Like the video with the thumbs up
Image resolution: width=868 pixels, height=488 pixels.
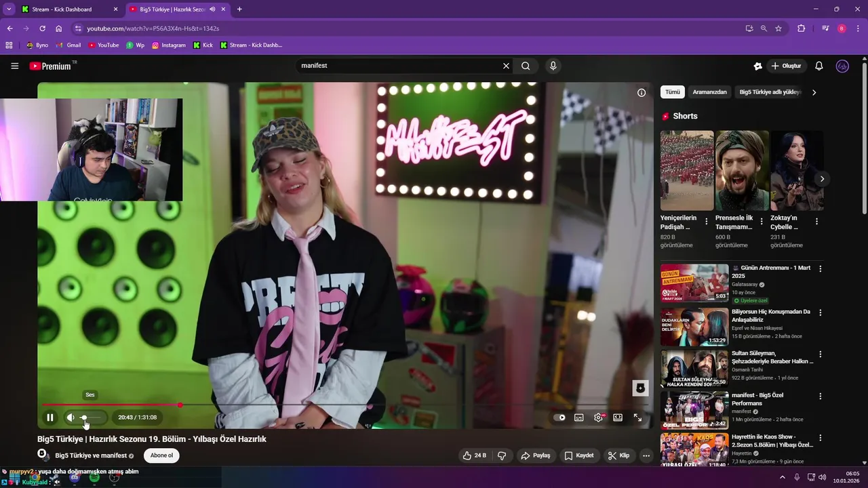[x=475, y=455]
